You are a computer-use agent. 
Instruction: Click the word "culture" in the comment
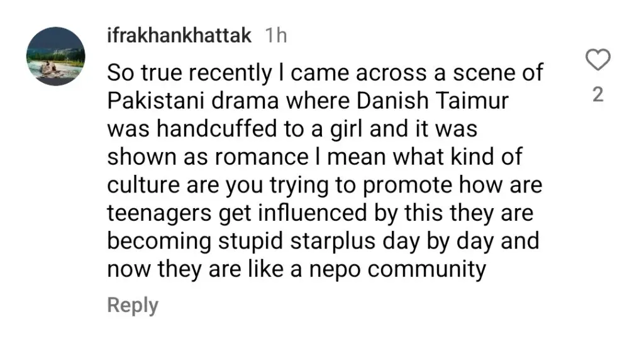pos(144,185)
